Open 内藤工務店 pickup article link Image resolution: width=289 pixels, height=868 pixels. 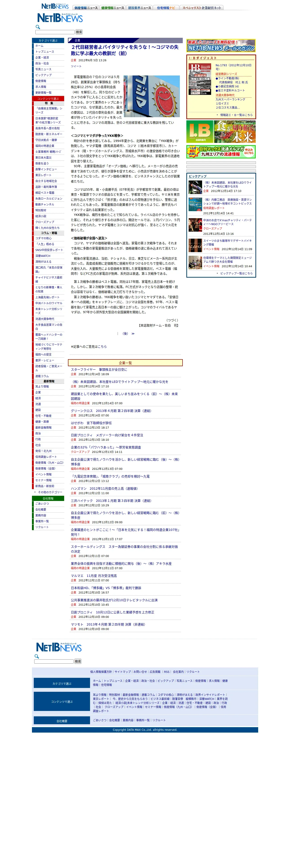[x=227, y=201]
